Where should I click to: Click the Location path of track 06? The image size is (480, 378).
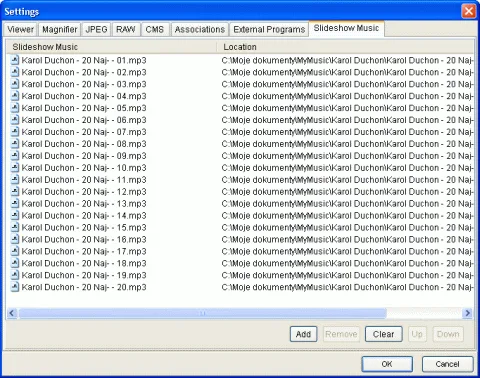click(x=347, y=120)
